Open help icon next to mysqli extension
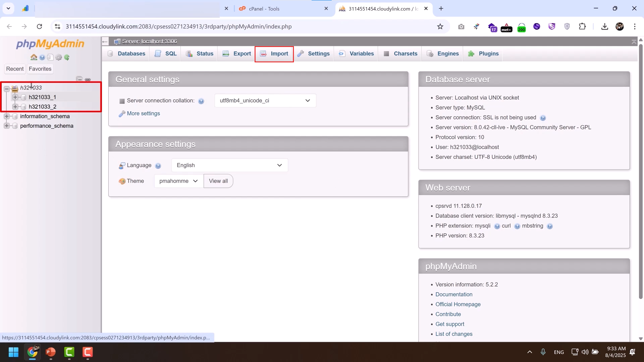The height and width of the screenshot is (362, 644). (497, 226)
